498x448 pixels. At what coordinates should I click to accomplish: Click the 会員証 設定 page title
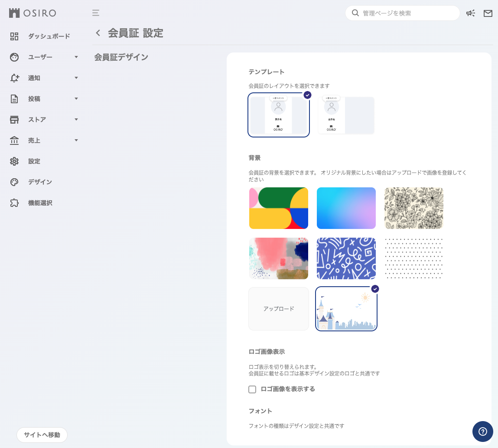coord(136,33)
